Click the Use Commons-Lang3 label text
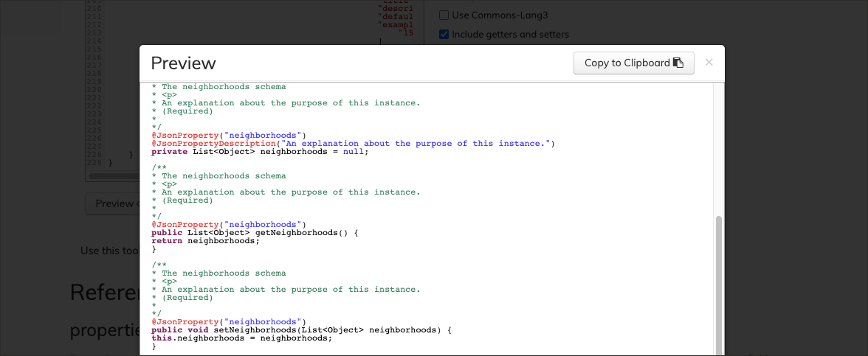 [x=500, y=15]
